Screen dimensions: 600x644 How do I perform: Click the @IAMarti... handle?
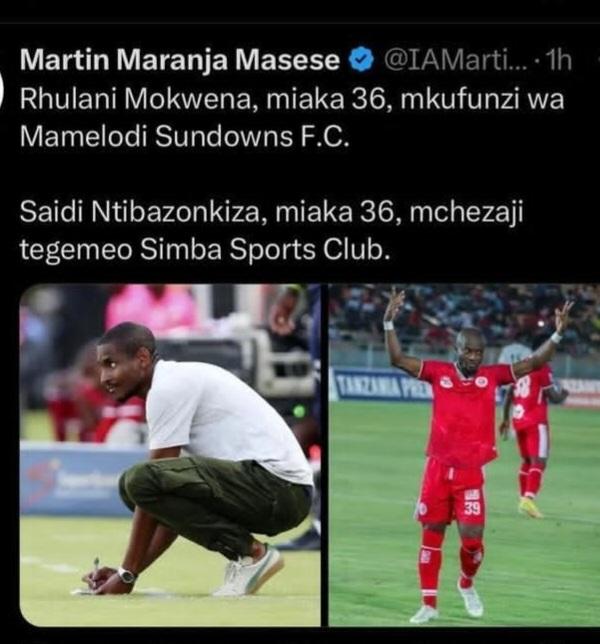coord(455,60)
